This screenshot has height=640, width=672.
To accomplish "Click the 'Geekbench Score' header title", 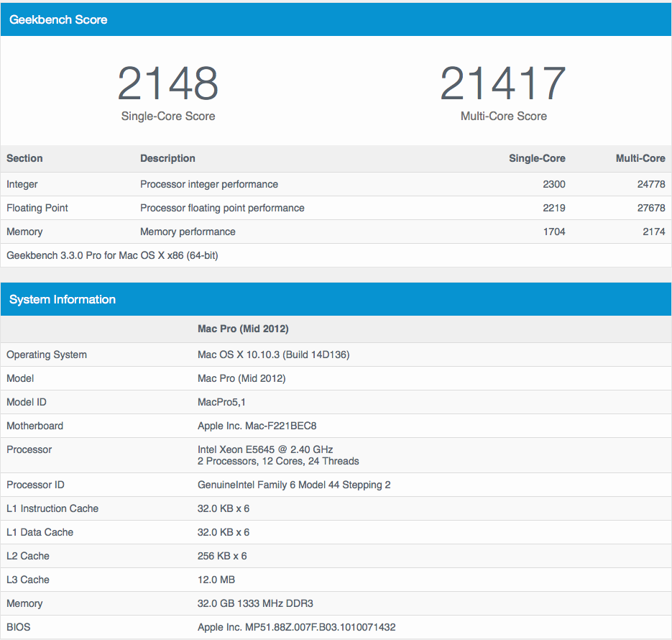I will tap(58, 19).
